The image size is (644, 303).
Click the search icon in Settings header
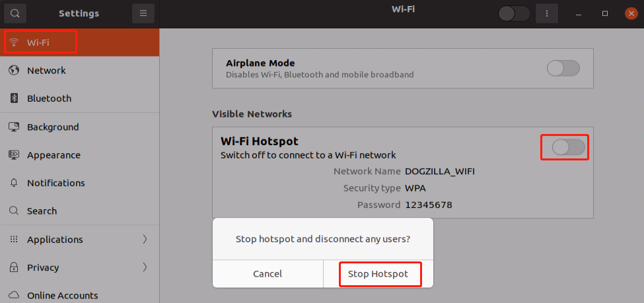(x=15, y=13)
